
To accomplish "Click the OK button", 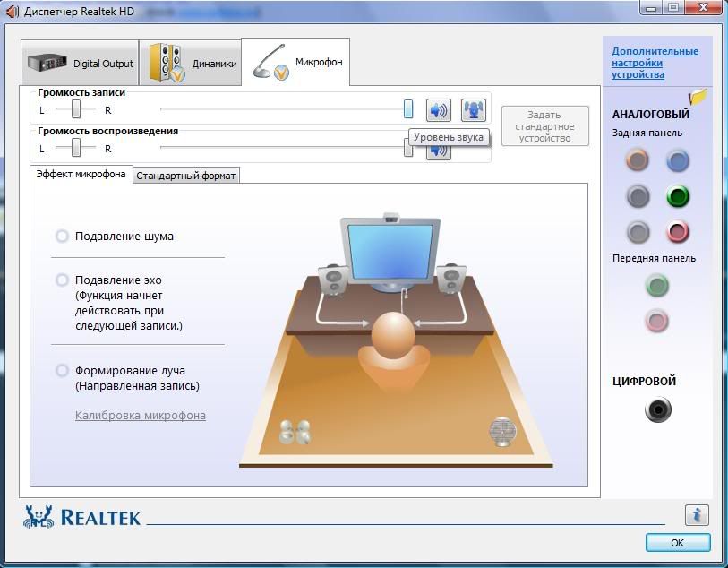I will tap(678, 542).
